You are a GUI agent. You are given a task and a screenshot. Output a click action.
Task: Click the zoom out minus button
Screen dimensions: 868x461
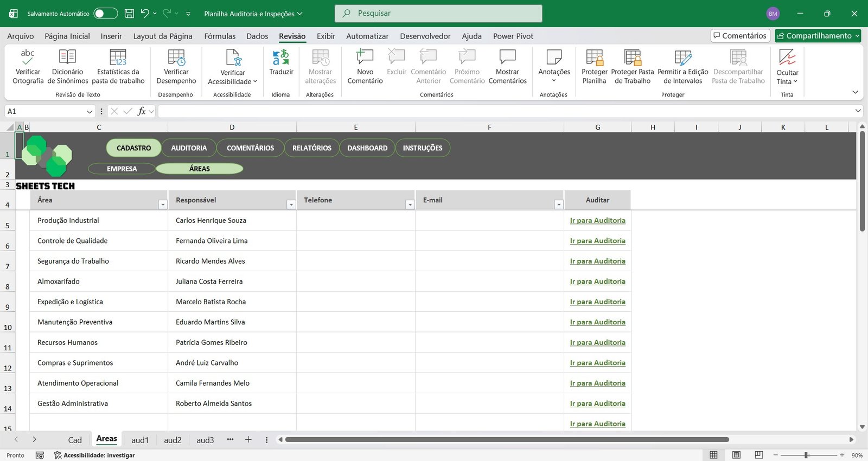(x=775, y=455)
